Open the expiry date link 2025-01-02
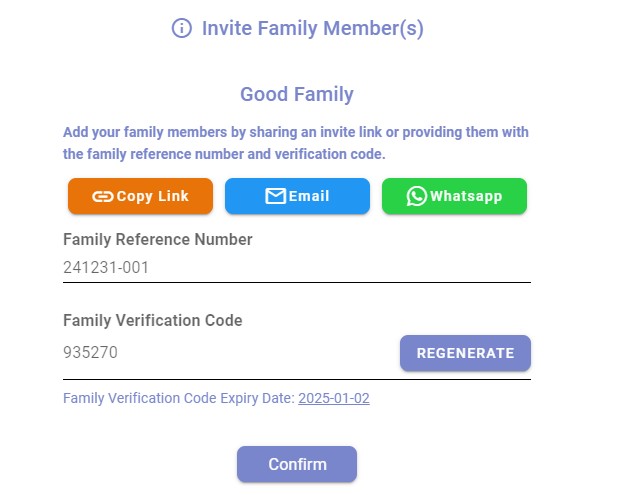The image size is (624, 495). 334,398
